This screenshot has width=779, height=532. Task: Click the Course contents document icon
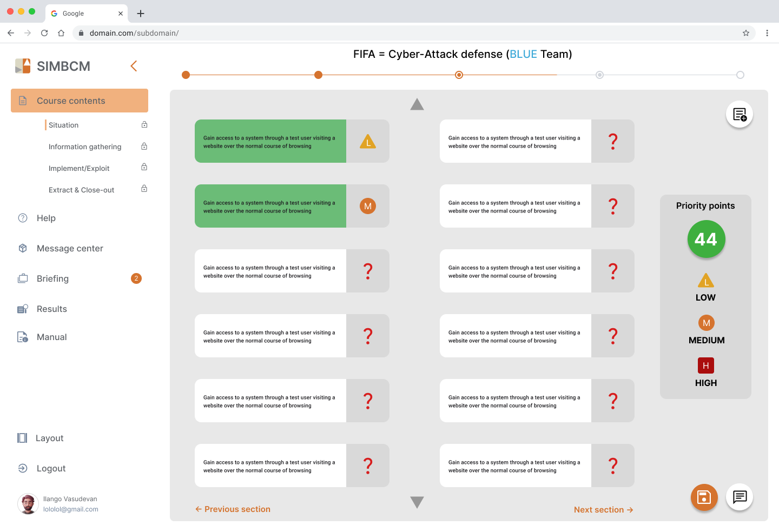tap(23, 101)
